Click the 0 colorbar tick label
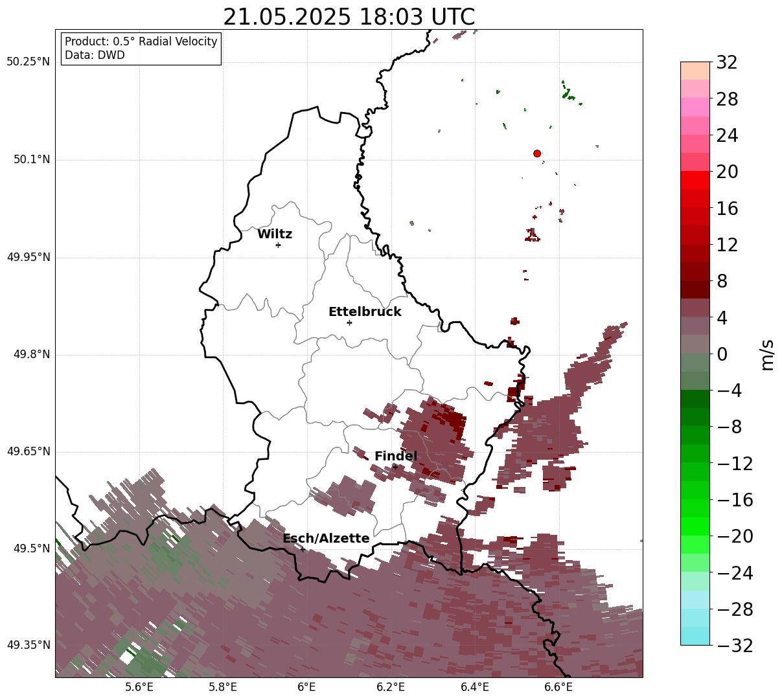 click(x=722, y=354)
